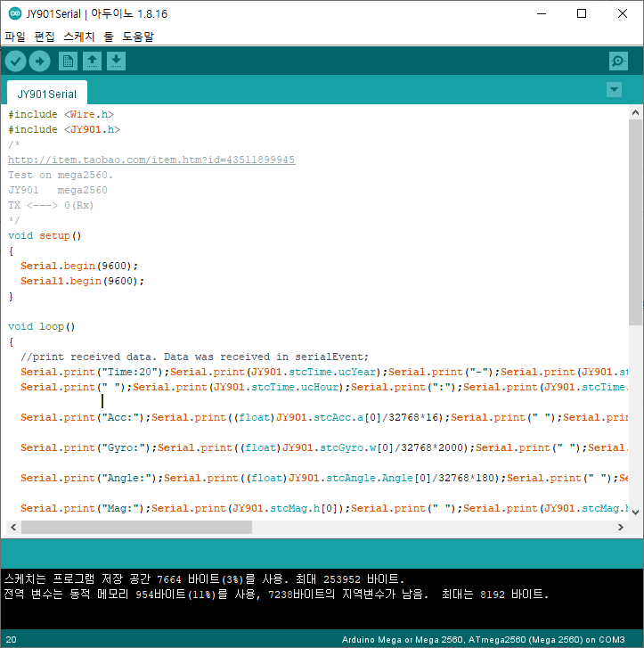Open the 스케치 menu
The width and height of the screenshot is (644, 648).
[79, 37]
